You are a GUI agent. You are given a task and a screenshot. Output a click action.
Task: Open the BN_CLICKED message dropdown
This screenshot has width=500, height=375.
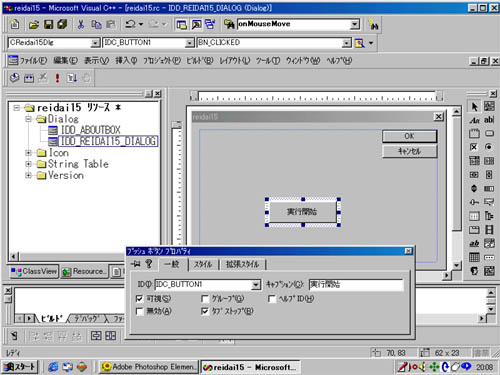(347, 43)
